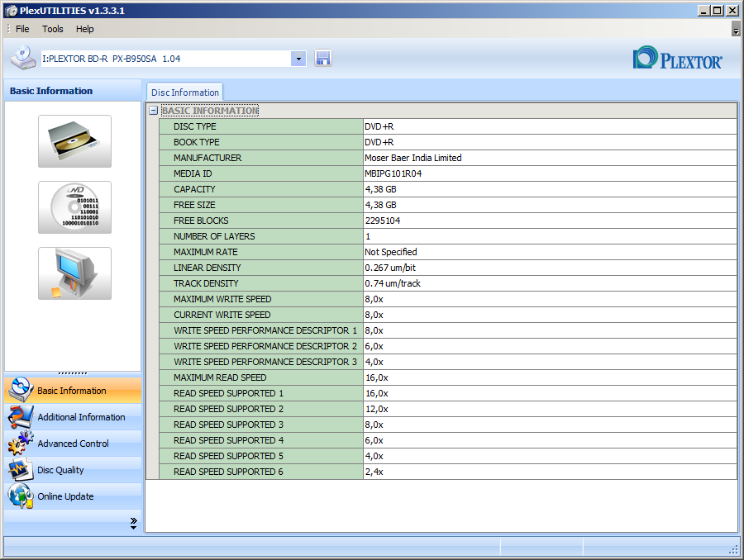Click the drive icon beside the drive selector

tap(23, 58)
